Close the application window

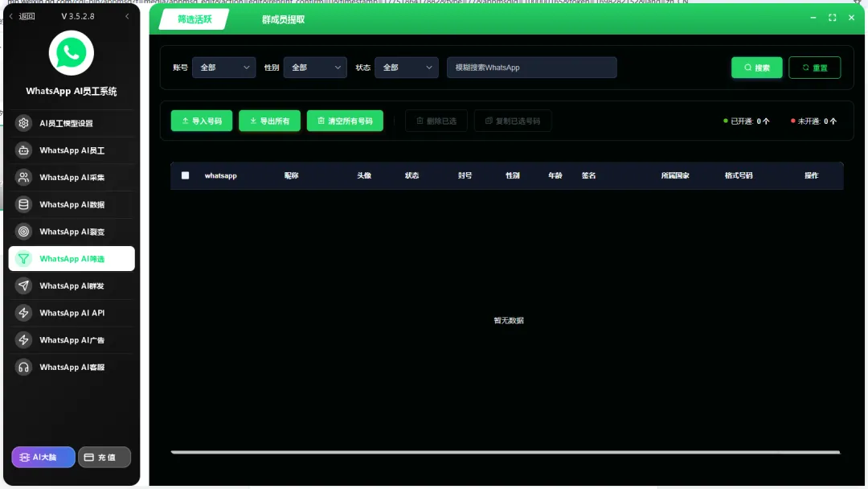(851, 18)
